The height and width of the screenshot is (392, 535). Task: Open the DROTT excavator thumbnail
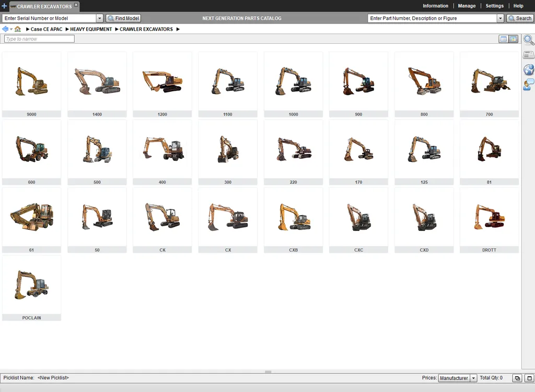coord(489,220)
